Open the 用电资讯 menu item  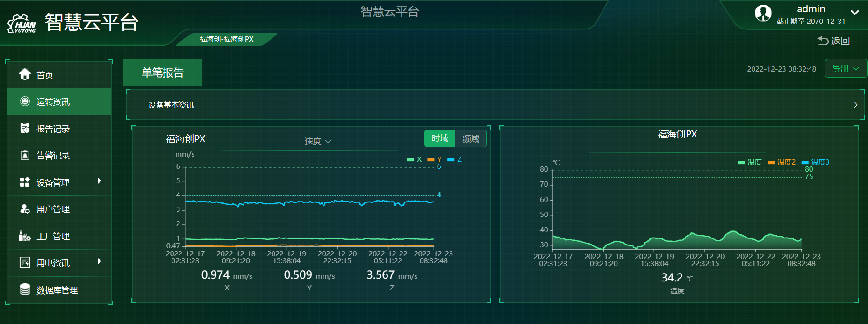(x=53, y=263)
